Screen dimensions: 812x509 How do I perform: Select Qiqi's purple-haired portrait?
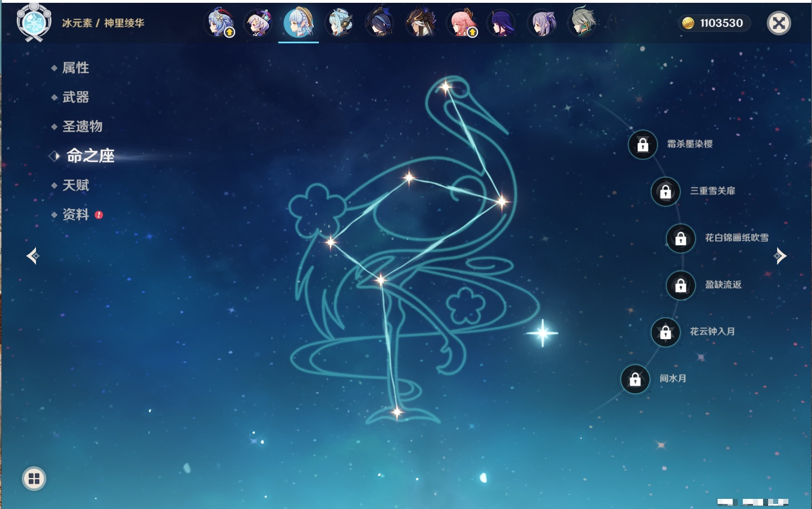click(x=259, y=23)
